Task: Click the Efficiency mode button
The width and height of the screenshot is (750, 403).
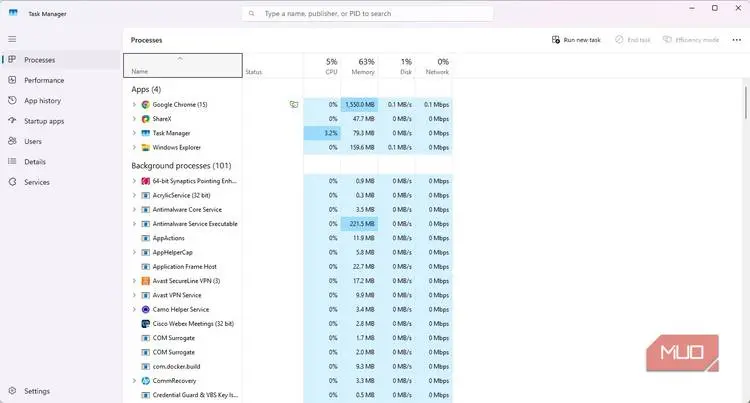Action: (x=691, y=40)
